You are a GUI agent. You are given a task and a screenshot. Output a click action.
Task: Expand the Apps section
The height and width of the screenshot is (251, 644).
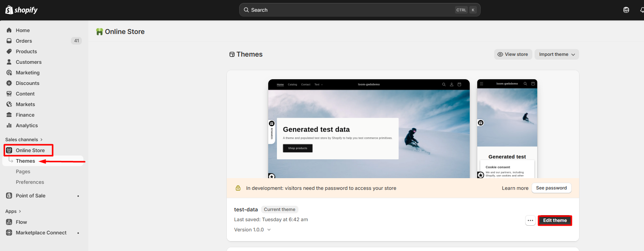13,211
